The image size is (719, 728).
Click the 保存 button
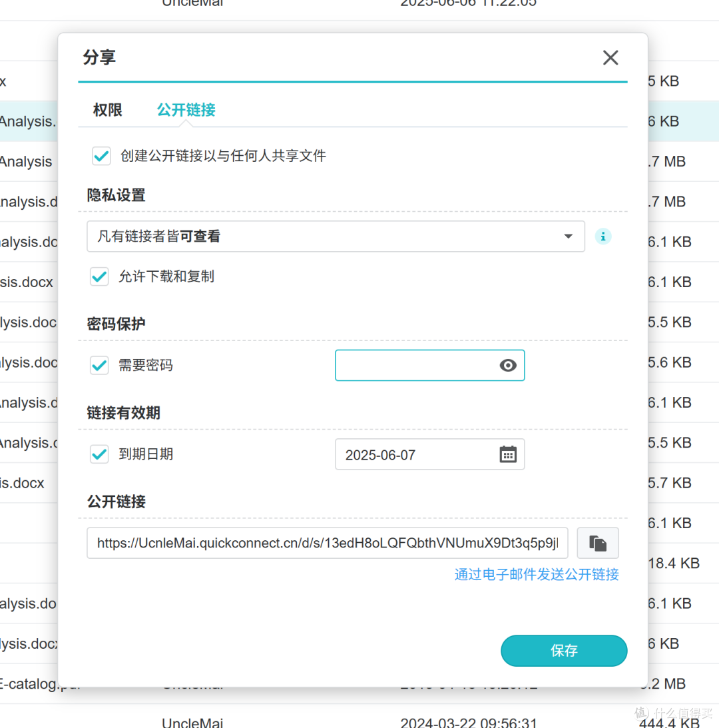click(x=564, y=651)
